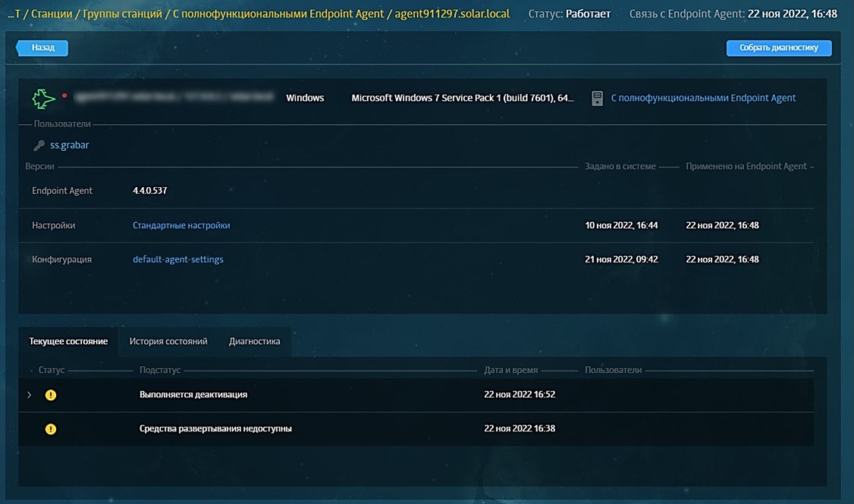Open default-agent-settings configuration link
The width and height of the screenshot is (854, 504).
[x=178, y=260]
